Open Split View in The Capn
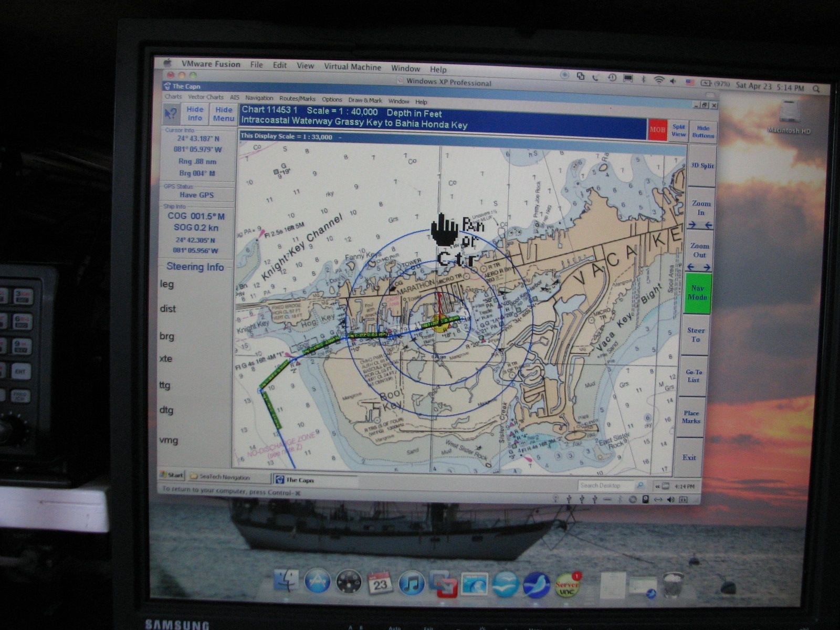The height and width of the screenshot is (630, 840). click(678, 130)
